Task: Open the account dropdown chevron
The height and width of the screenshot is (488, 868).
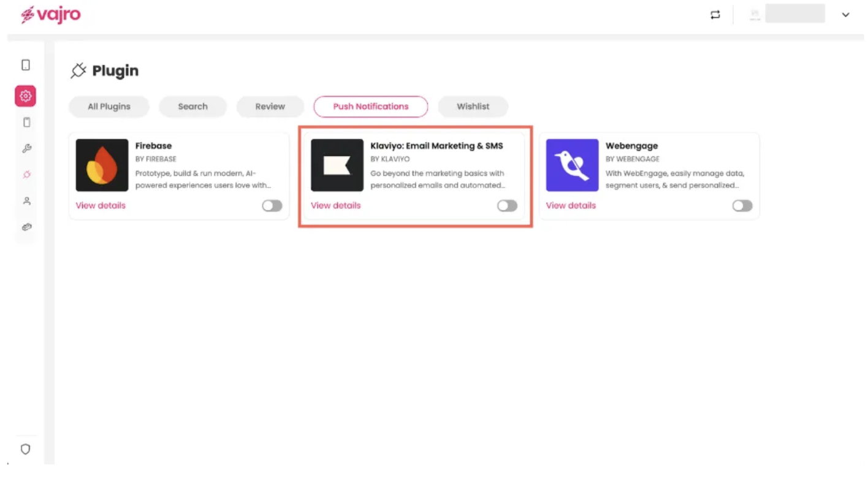Action: click(x=845, y=15)
